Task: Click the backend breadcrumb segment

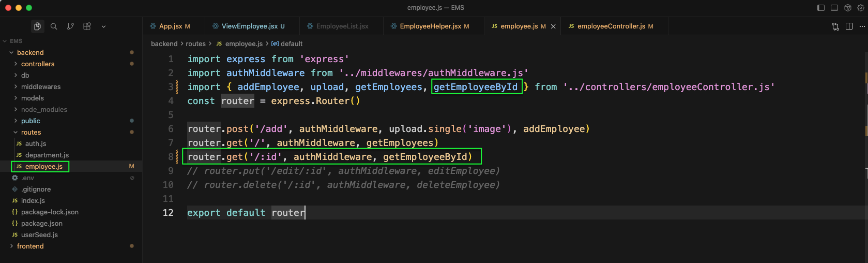Action: pyautogui.click(x=164, y=44)
